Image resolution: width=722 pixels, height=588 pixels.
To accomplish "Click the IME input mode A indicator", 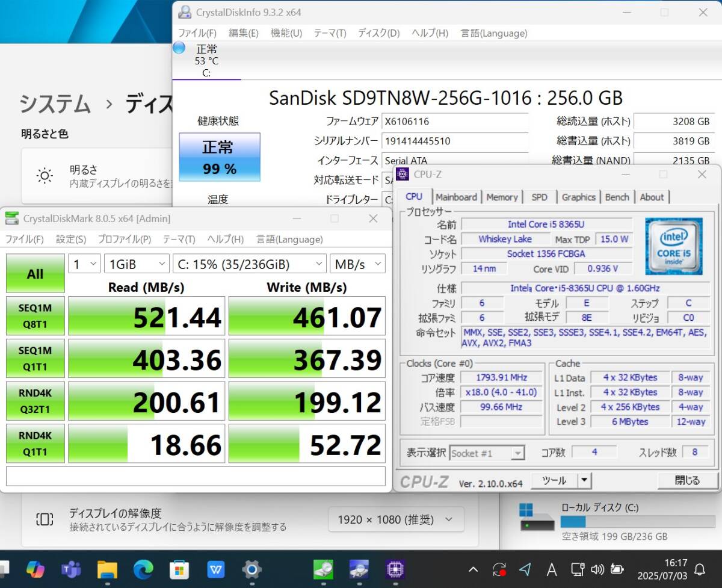I will point(551,569).
